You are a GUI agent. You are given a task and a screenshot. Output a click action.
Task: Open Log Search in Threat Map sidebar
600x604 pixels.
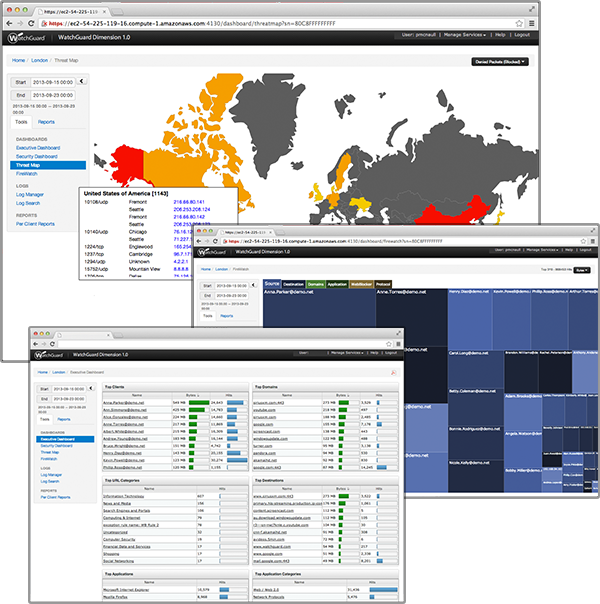pyautogui.click(x=28, y=203)
